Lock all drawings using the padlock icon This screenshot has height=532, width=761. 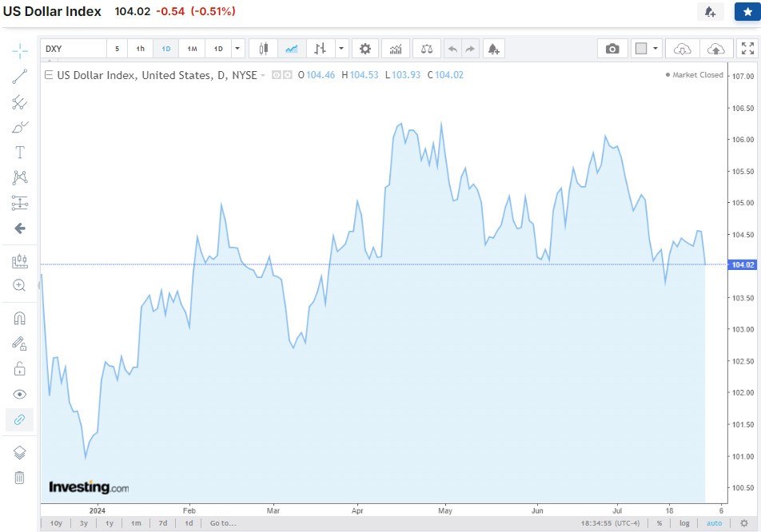pos(19,367)
